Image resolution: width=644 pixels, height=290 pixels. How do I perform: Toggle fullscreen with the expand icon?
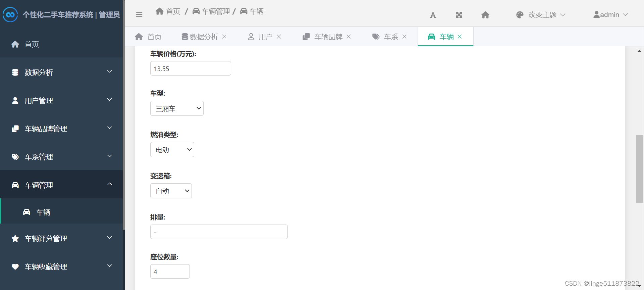click(459, 15)
